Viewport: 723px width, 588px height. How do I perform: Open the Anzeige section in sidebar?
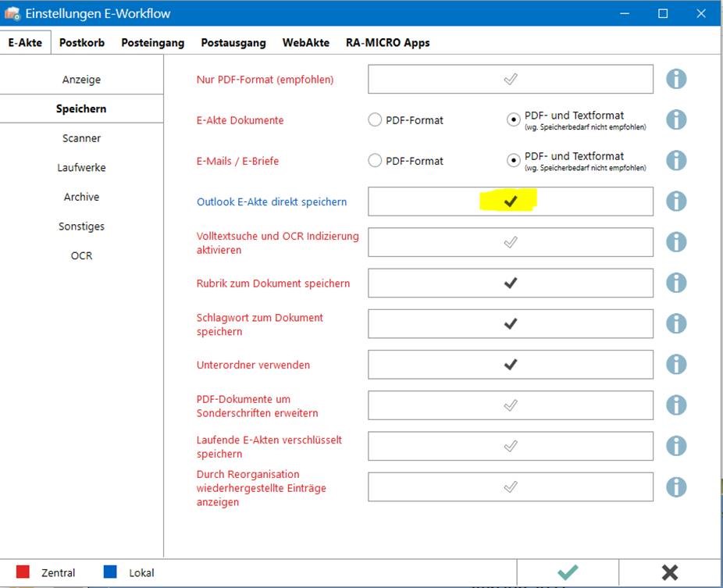tap(82, 80)
